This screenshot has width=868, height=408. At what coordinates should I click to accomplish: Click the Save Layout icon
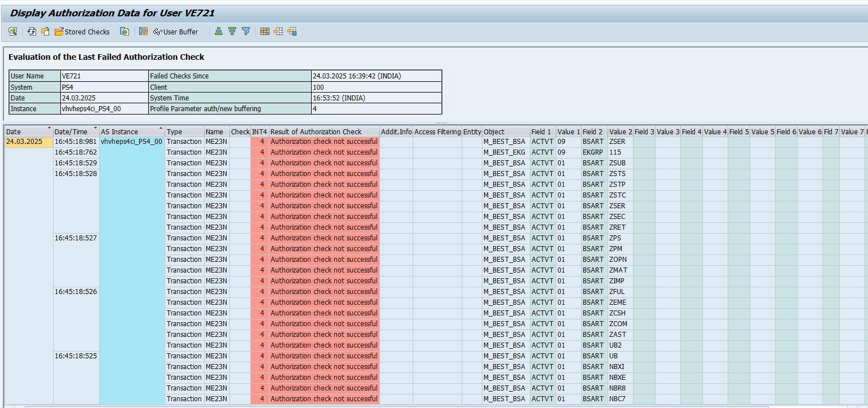tap(292, 32)
